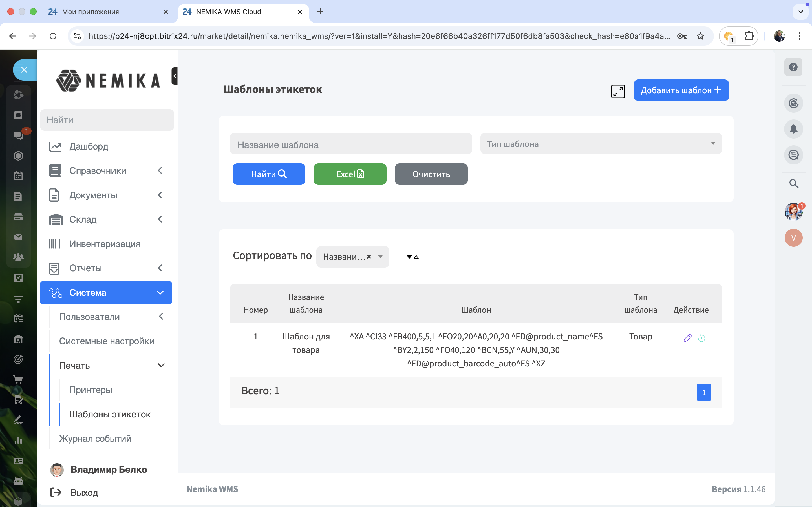Close the Bitrix slider with blue X button
Viewport: 812px width, 507px height.
(x=24, y=70)
